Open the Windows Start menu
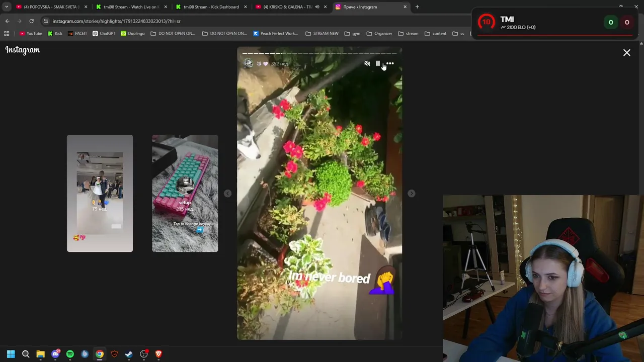Screen dimensions: 644x362 [11, 354]
